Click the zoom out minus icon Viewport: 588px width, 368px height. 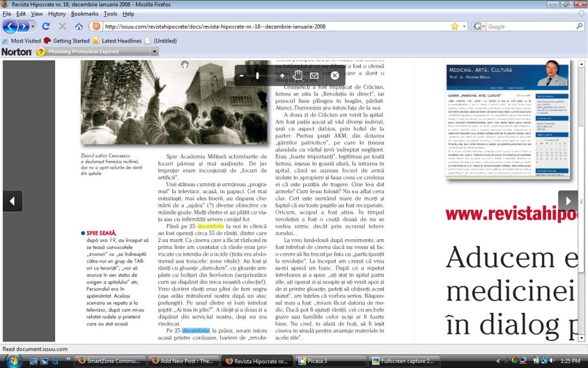click(x=242, y=75)
